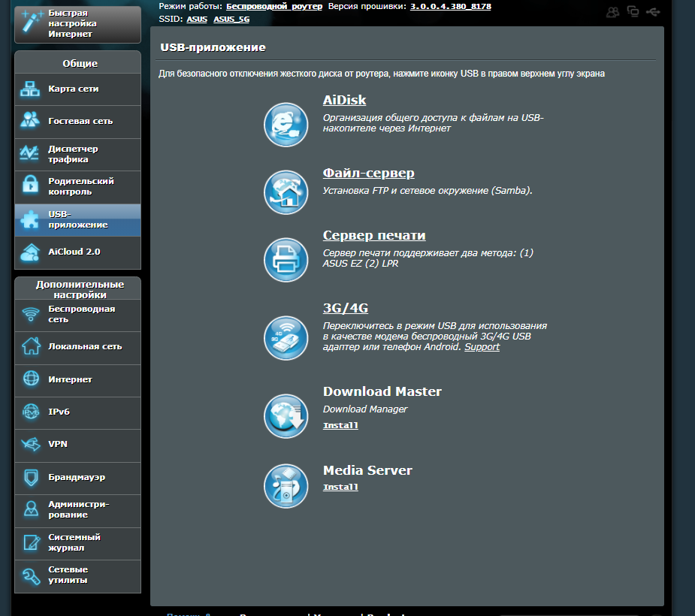Click the ASUS_5G SSID link
The width and height of the screenshot is (695, 616).
[231, 19]
